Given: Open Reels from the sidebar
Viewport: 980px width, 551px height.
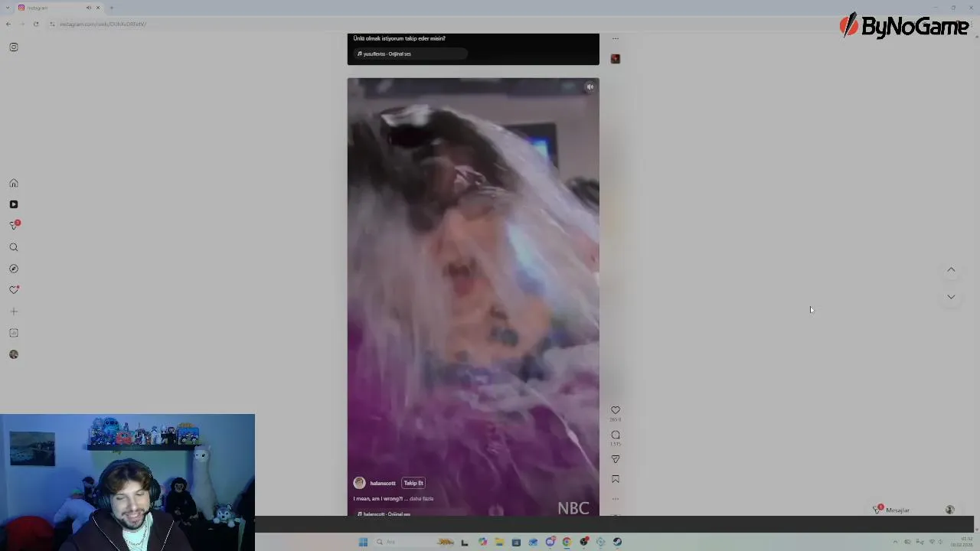Looking at the screenshot, I should click(14, 204).
